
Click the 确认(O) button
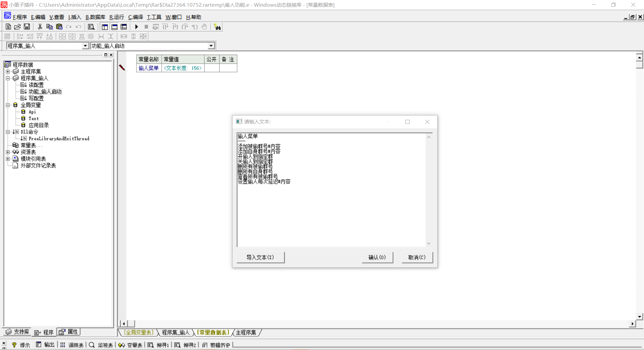tap(377, 257)
